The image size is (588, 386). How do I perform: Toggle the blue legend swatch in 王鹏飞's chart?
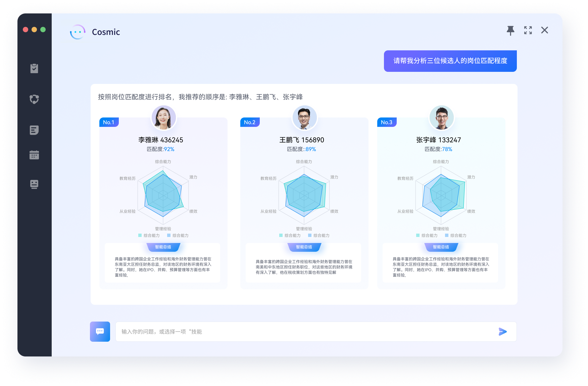310,236
